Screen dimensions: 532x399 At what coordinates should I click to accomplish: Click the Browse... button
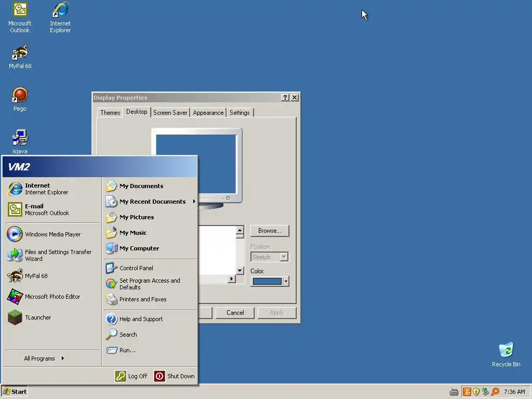[x=270, y=231]
